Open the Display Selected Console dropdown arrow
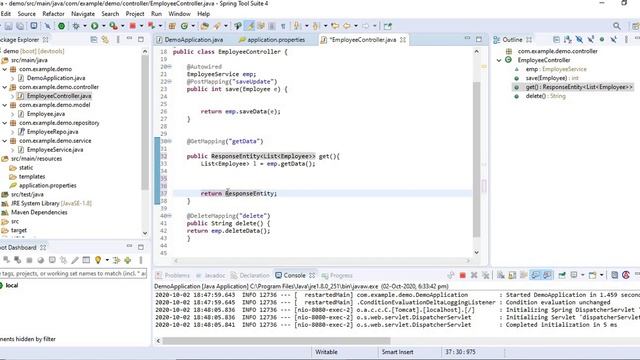The height and width of the screenshot is (360, 640). 582,276
